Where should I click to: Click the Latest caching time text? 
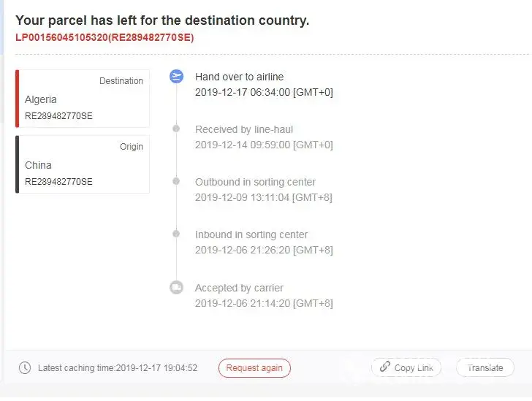click(117, 368)
